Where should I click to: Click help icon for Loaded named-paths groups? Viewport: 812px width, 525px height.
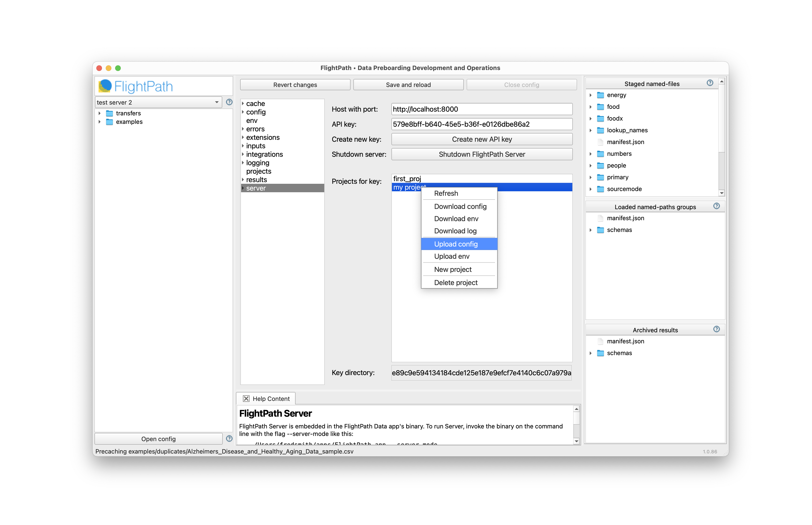click(x=716, y=206)
